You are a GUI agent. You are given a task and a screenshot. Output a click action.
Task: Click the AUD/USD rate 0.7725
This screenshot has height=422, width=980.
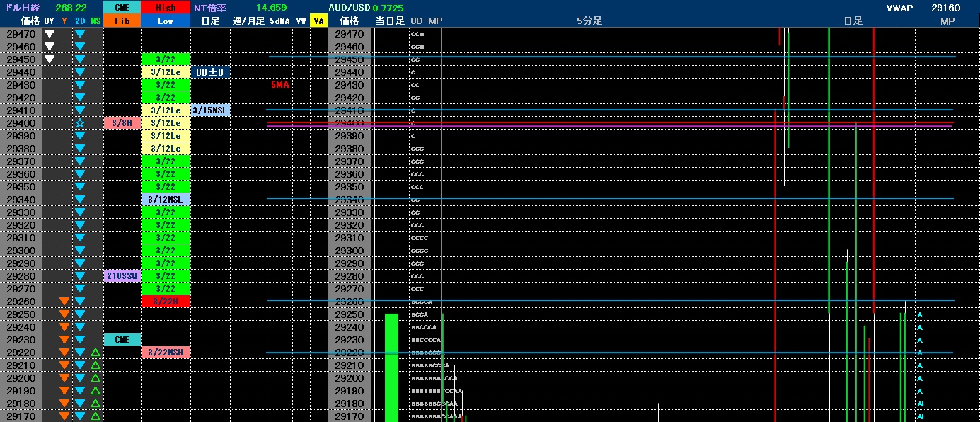[388, 8]
